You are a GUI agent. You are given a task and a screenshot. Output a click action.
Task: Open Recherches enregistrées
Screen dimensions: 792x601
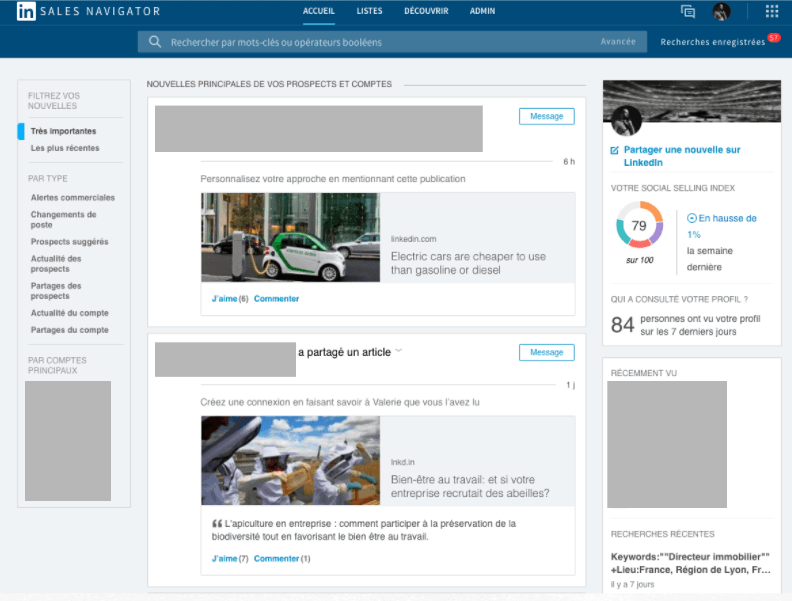712,42
